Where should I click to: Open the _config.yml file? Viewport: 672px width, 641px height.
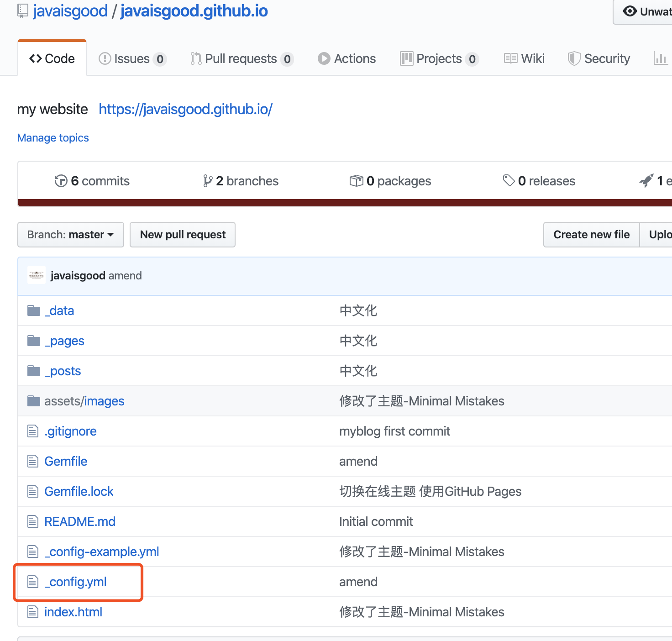coord(75,582)
